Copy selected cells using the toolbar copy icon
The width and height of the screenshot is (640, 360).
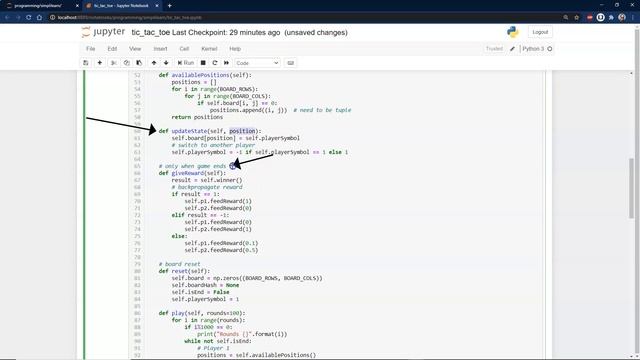(x=127, y=63)
